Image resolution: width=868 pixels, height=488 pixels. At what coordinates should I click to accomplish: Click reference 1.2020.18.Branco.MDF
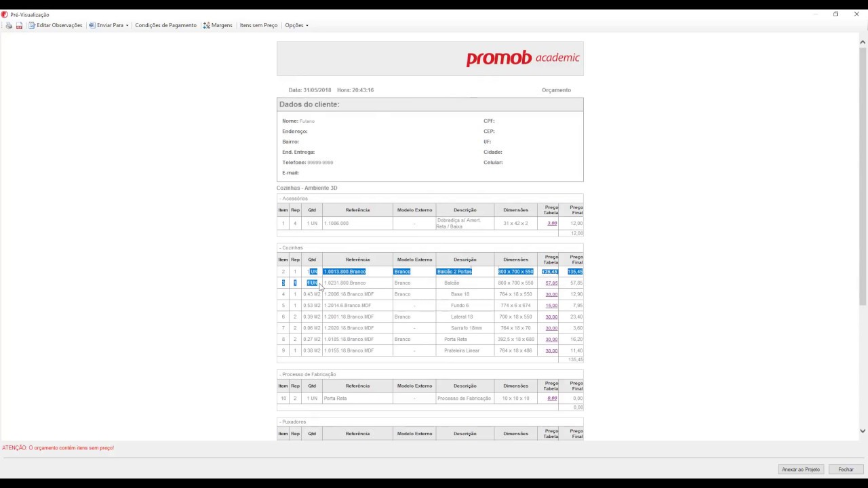pos(349,328)
